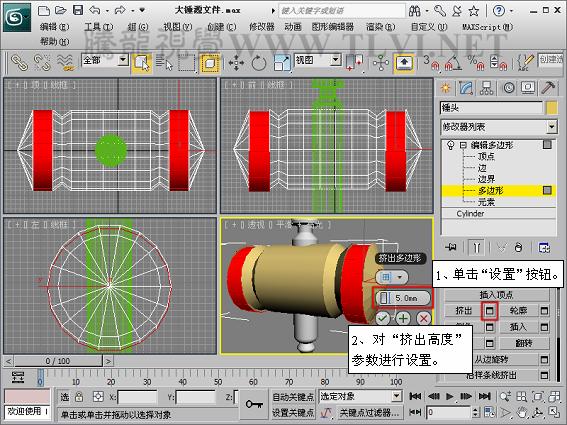Choose the Unlink Selection broken chain tool
The width and height of the screenshot is (567, 425).
[x=42, y=63]
